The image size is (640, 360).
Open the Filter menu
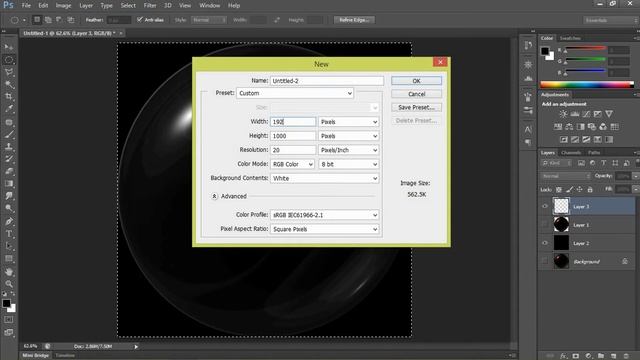150,6
